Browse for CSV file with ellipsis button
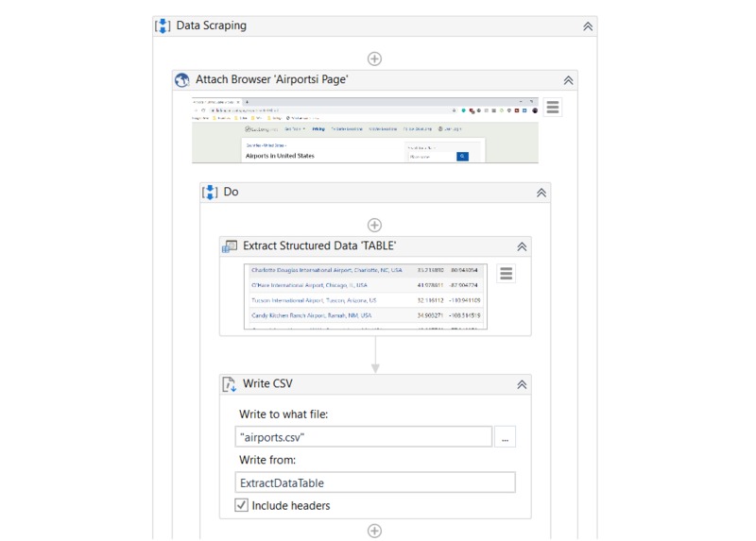The width and height of the screenshot is (756, 541). pyautogui.click(x=505, y=437)
